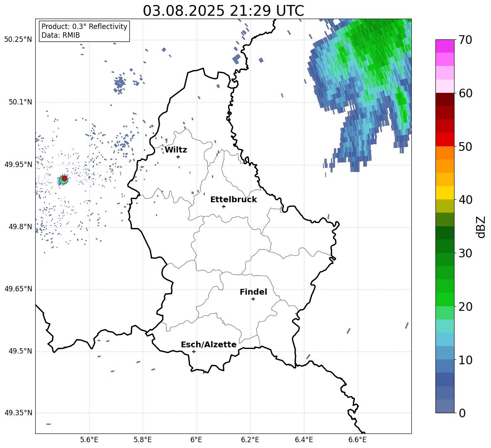Click the Findel station cross marker

(253, 299)
